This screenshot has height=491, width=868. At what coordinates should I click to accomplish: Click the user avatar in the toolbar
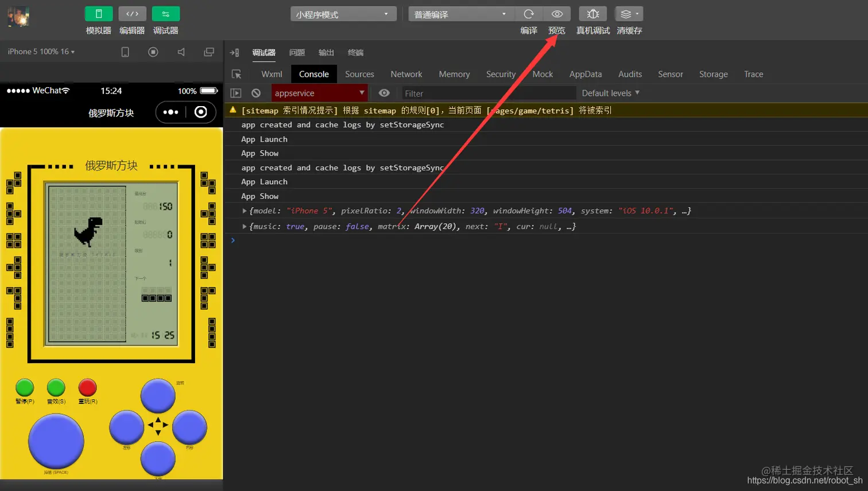[18, 17]
